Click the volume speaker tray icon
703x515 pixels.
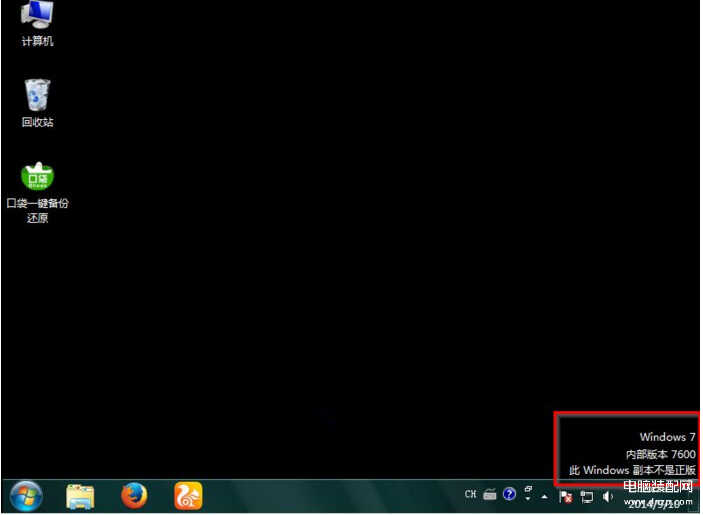[x=608, y=495]
